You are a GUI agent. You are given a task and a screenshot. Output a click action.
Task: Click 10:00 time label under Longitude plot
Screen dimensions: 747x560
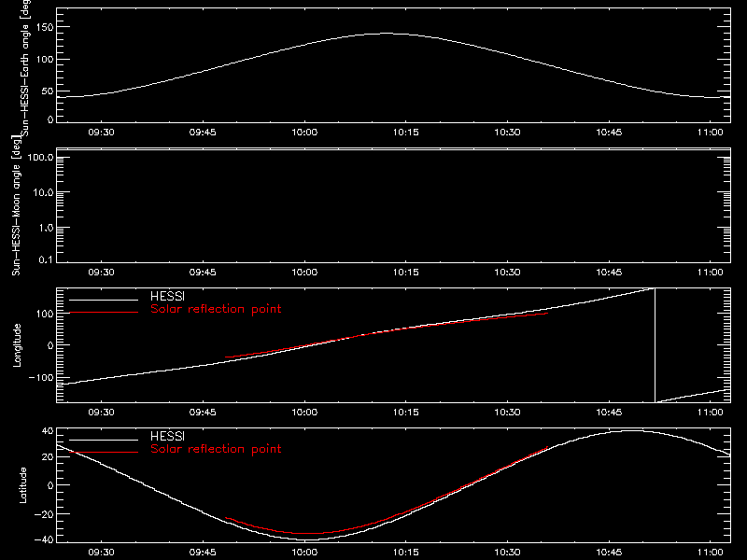click(304, 413)
